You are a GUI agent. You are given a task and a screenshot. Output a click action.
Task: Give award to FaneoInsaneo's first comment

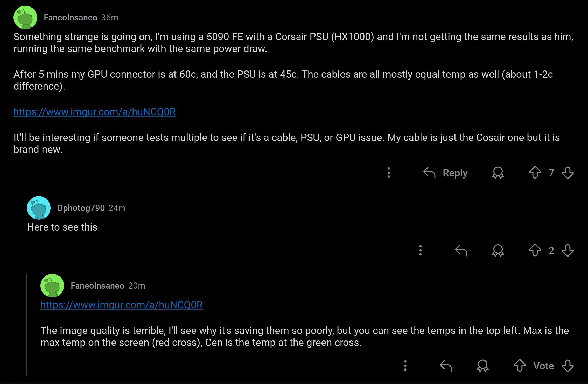click(x=498, y=173)
